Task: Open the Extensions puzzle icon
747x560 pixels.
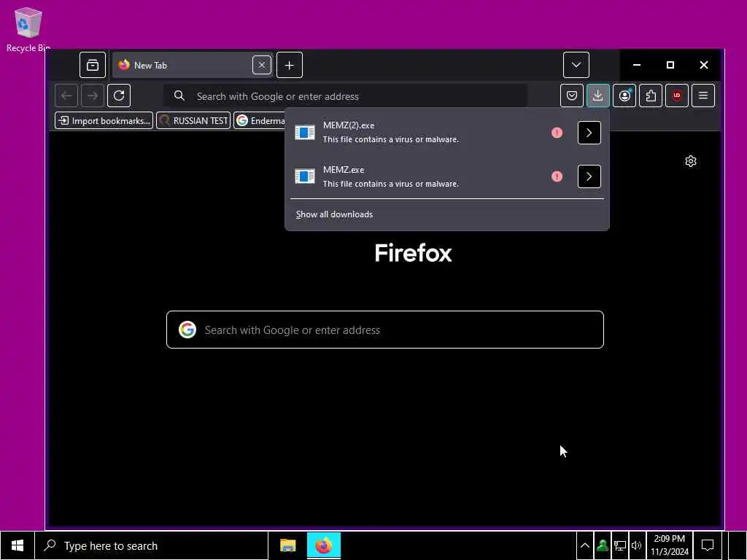Action: click(x=650, y=96)
